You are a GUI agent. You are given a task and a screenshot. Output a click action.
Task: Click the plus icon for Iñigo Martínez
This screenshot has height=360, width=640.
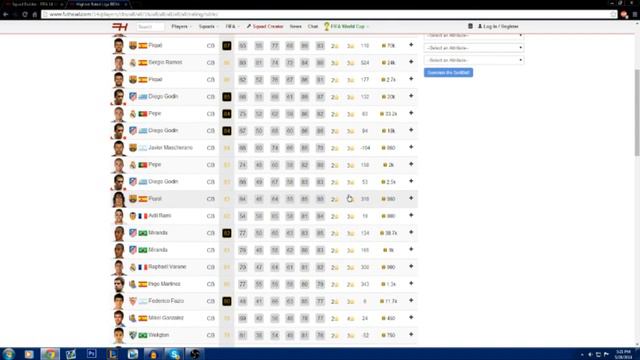411,283
